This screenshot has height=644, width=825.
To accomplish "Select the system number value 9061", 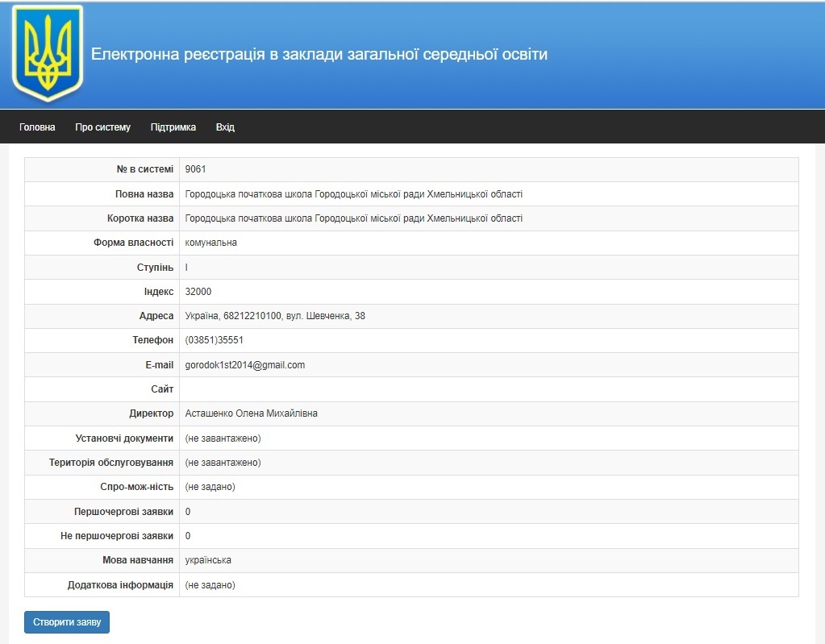I will (195, 169).
